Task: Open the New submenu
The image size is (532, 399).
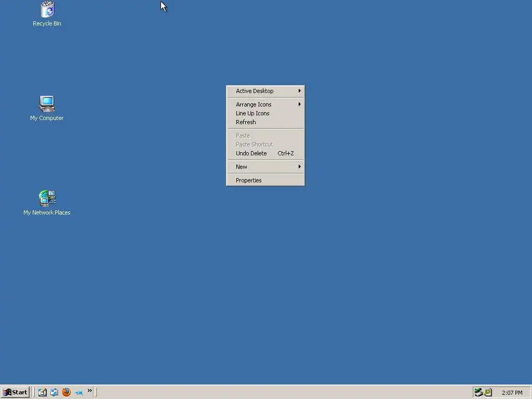Action: point(265,167)
